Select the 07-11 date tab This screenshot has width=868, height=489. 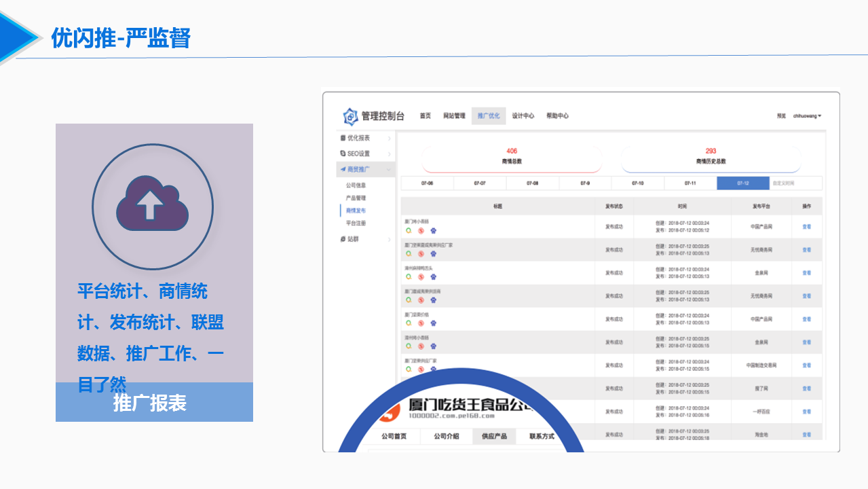(690, 183)
